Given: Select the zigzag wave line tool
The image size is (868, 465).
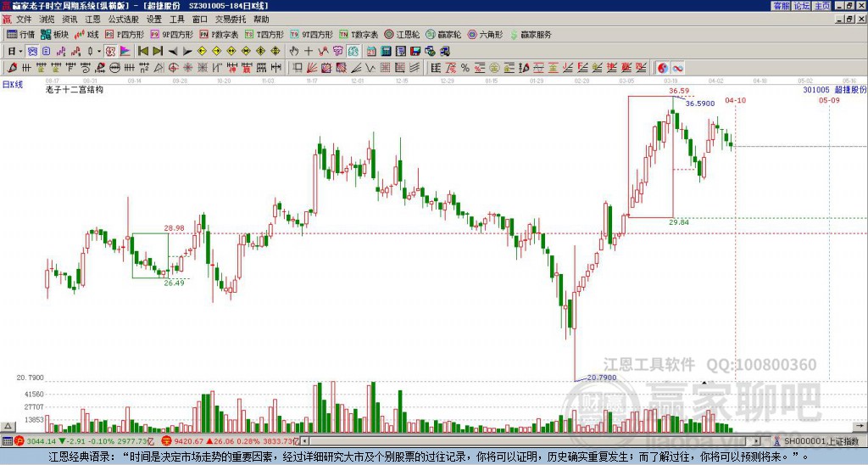Looking at the screenshot, I should coord(370,68).
